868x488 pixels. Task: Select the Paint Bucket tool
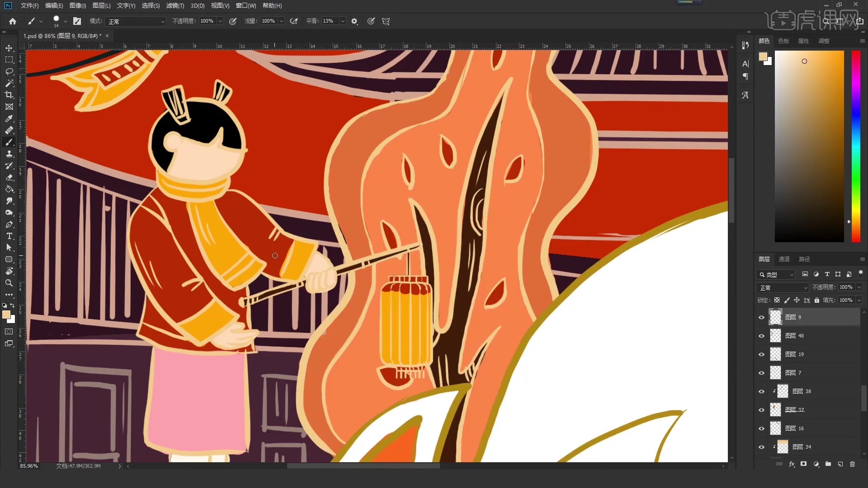[9, 189]
